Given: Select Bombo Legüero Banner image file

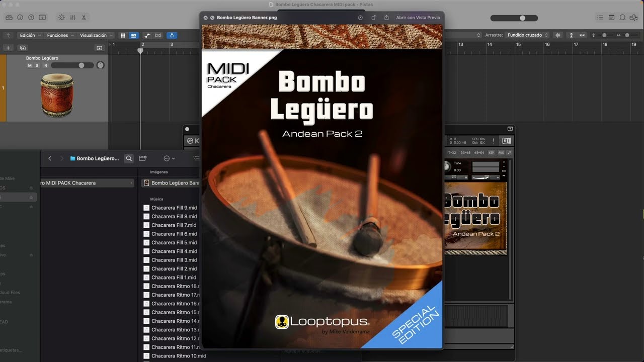Looking at the screenshot, I should click(x=171, y=183).
